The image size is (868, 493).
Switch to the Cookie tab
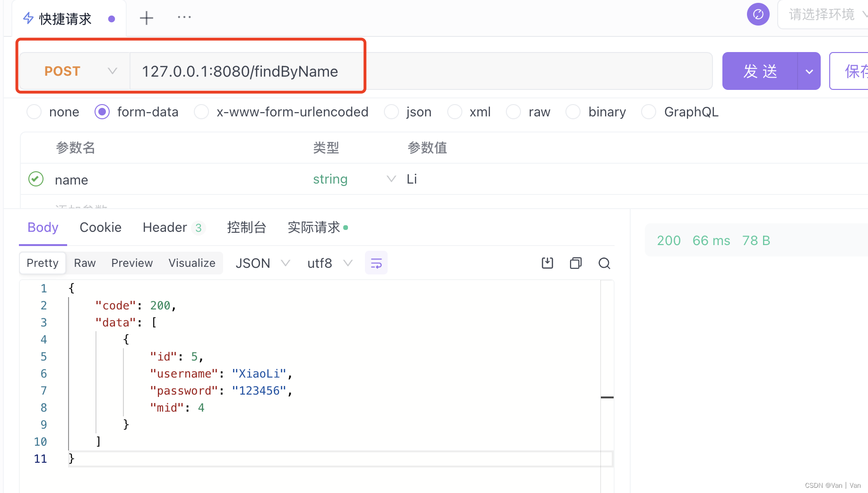point(100,227)
